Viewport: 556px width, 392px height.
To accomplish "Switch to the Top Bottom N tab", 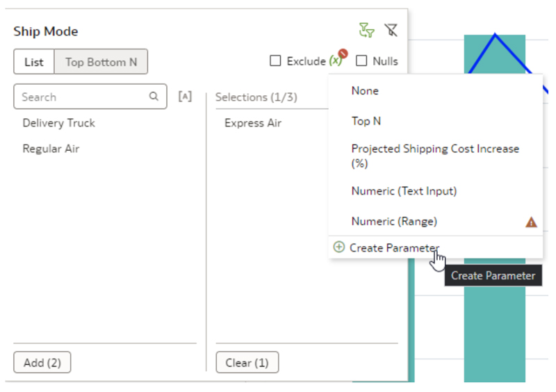I will pos(101,62).
